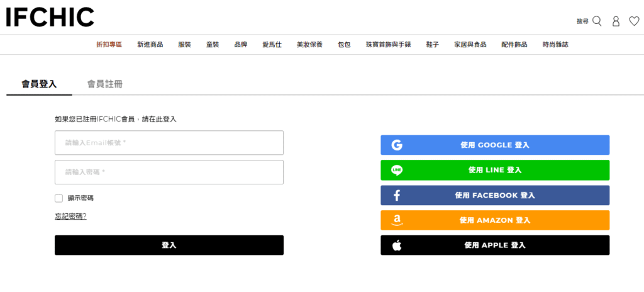Open search with magnifier icon

597,21
